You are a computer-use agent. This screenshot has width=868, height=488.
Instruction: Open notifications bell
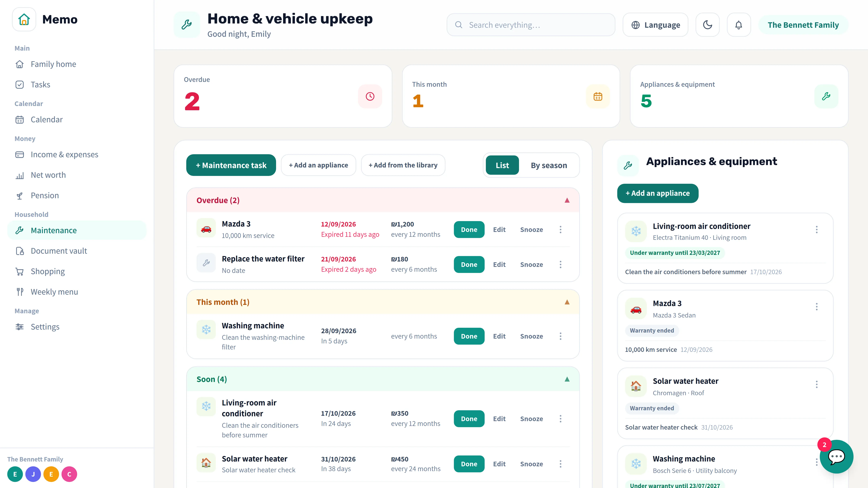(x=739, y=25)
